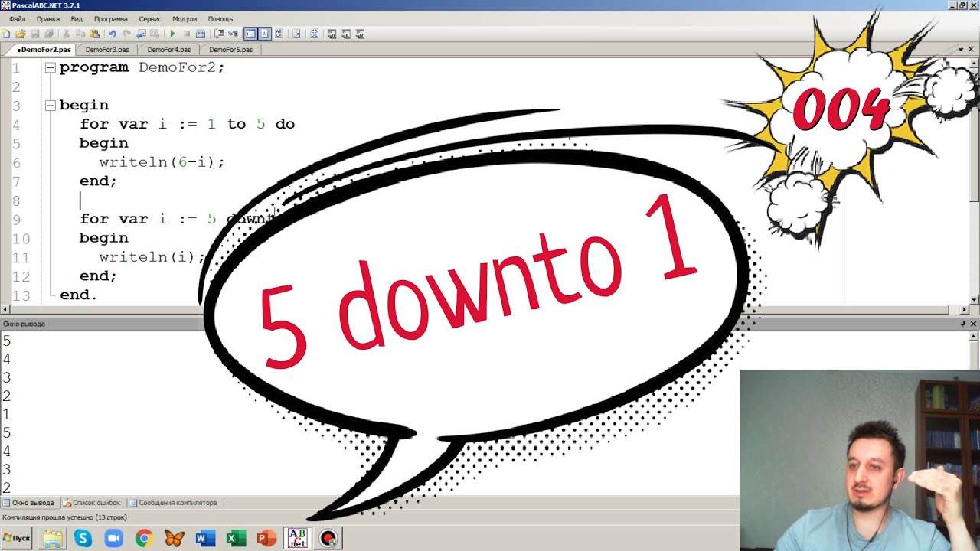Open the Пуск start button
This screenshot has height=551, width=980.
click(x=17, y=538)
